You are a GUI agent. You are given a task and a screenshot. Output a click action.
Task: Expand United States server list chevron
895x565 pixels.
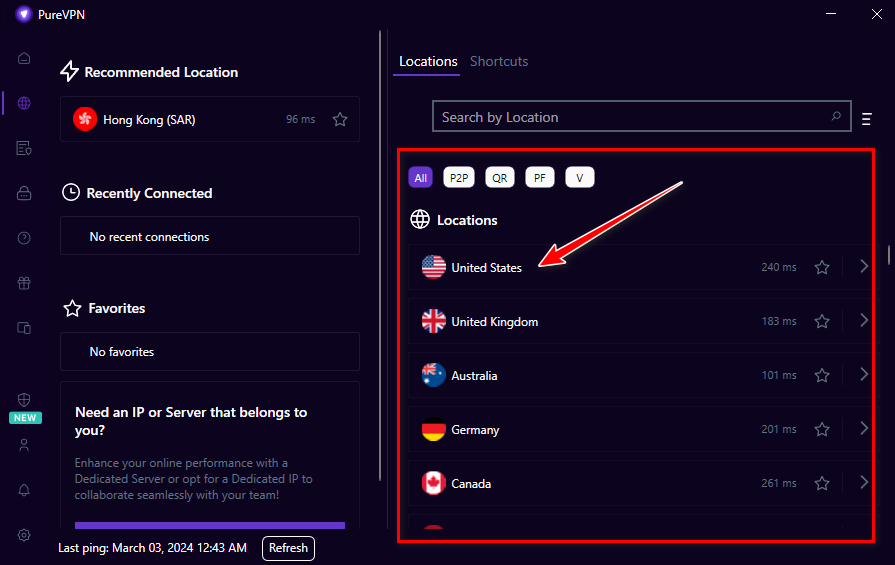(864, 267)
